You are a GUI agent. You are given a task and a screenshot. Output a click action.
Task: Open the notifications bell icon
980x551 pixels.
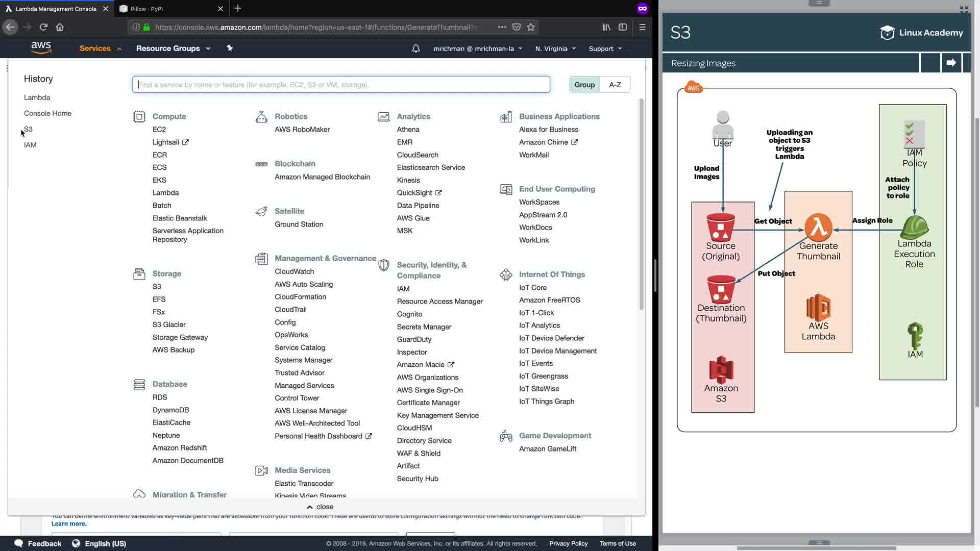click(416, 48)
